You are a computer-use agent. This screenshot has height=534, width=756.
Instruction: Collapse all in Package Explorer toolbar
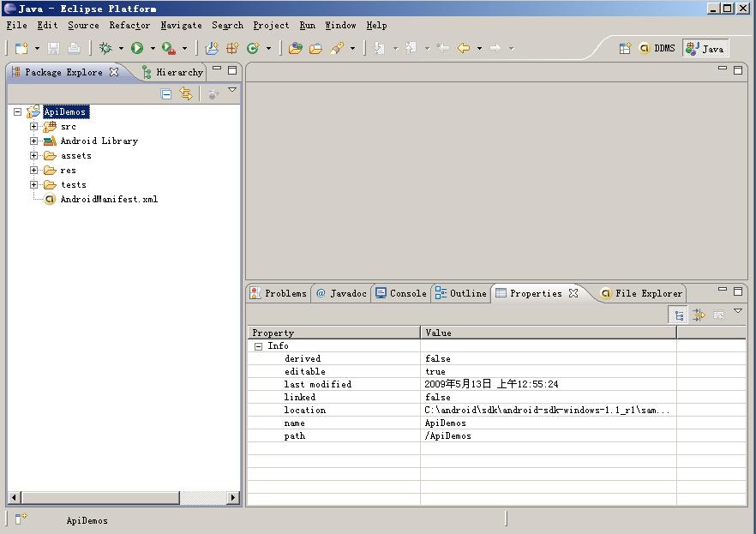point(166,94)
